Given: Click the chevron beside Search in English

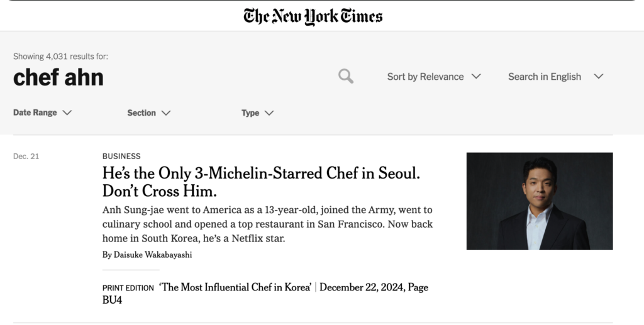Looking at the screenshot, I should coord(599,76).
